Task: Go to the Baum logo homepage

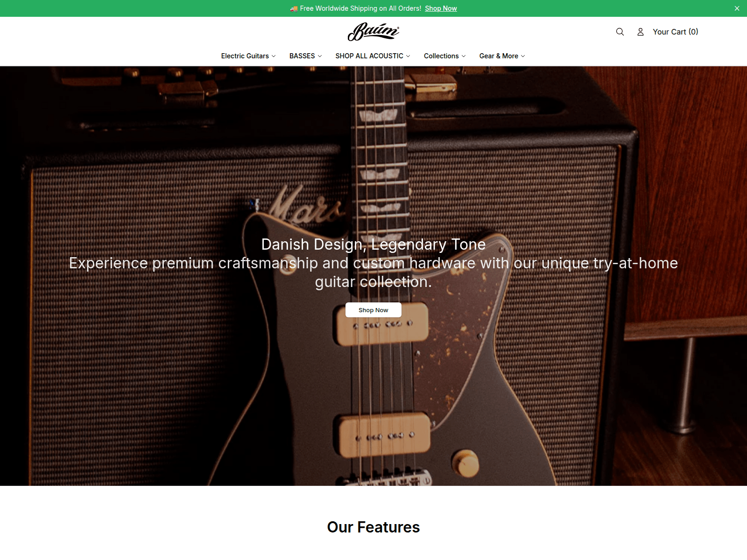Action: 373,32
